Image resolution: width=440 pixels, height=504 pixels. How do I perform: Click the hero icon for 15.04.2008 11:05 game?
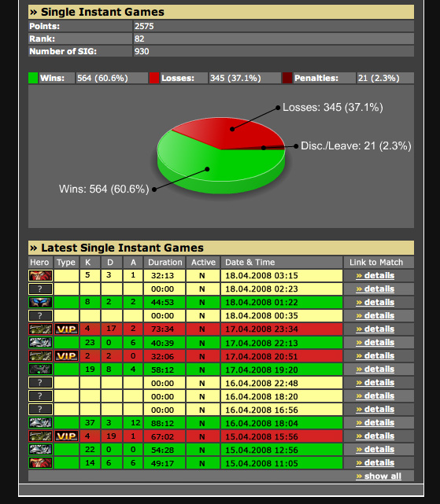coord(40,463)
